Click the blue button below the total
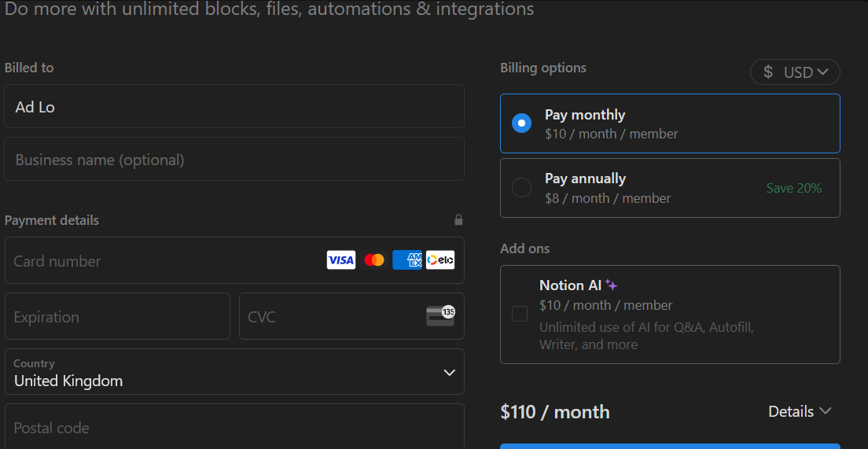The height and width of the screenshot is (449, 868). pos(670,446)
